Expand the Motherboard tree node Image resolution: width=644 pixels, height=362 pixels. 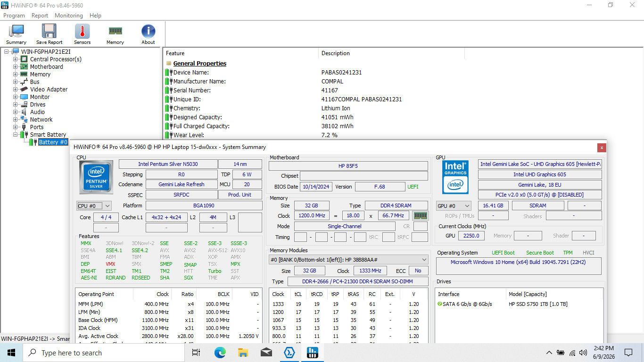click(x=16, y=66)
